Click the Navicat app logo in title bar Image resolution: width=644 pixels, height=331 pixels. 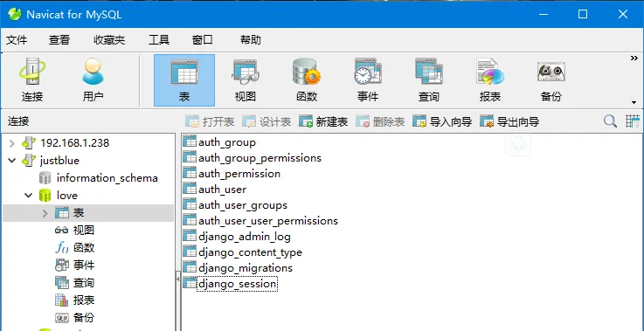[x=14, y=14]
